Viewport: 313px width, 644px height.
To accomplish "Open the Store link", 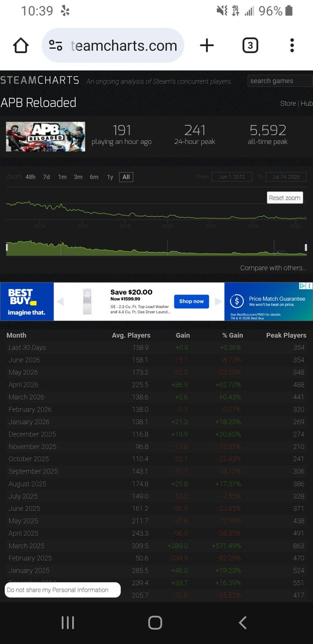I will [288, 104].
